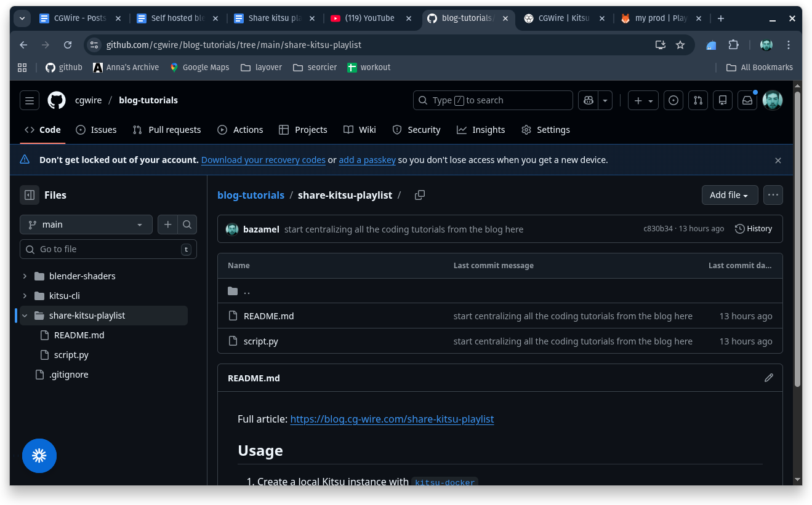Copy the share-kitsu-playlist path

tap(420, 195)
